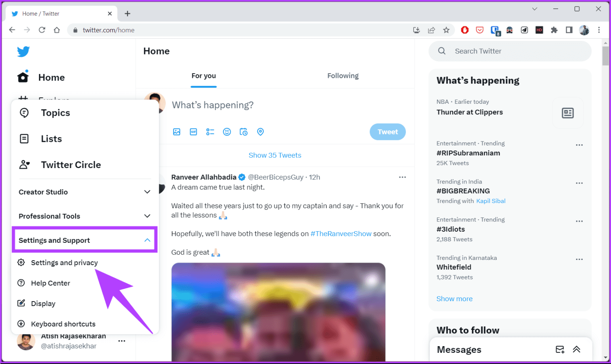Open account options next to Atish Rajasekharan
The height and width of the screenshot is (364, 611).
pyautogui.click(x=122, y=341)
